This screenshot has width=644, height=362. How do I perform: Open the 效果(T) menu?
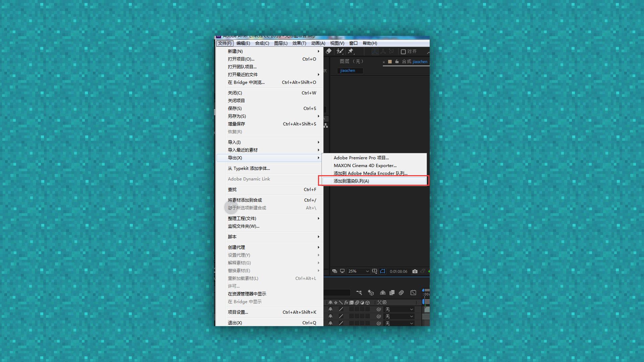point(299,43)
